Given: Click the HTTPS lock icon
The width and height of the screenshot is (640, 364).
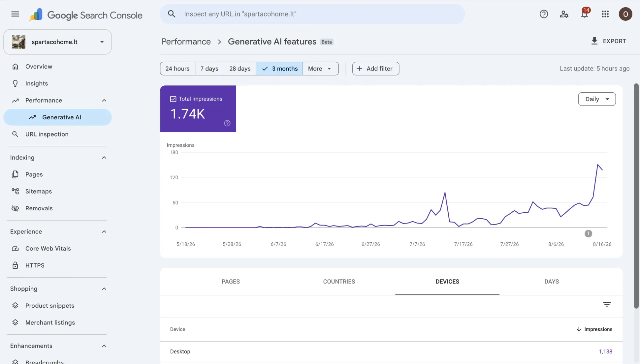Looking at the screenshot, I should [15, 265].
